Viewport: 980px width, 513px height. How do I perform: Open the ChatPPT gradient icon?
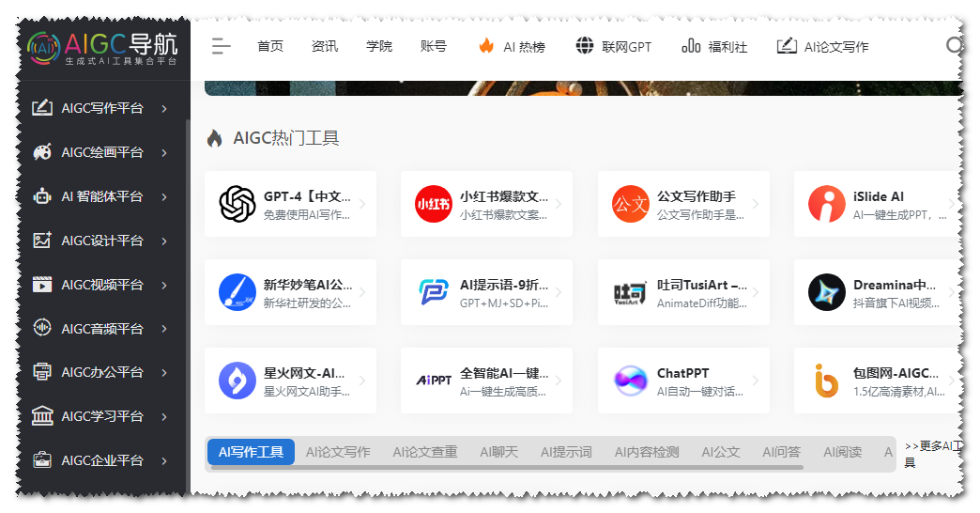[x=630, y=381]
